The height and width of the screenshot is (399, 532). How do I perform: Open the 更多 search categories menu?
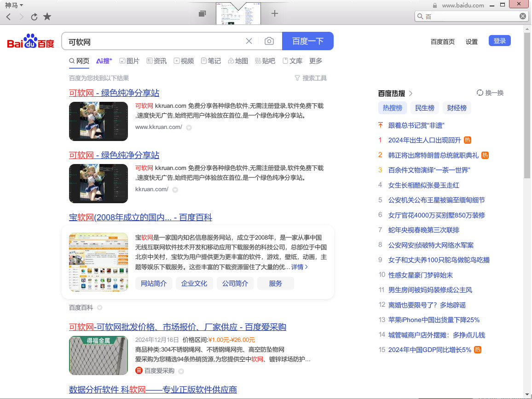tap(316, 61)
